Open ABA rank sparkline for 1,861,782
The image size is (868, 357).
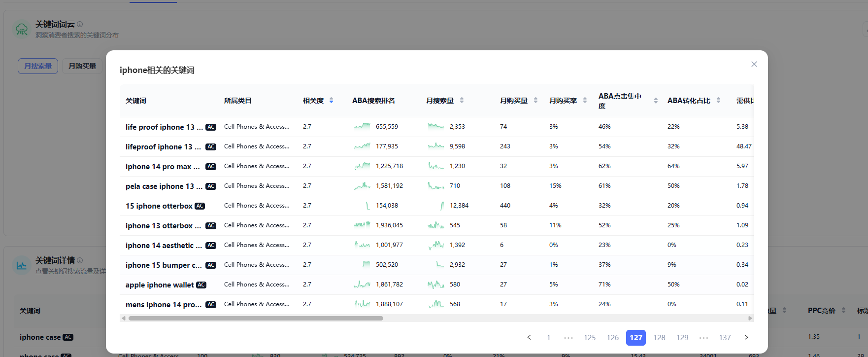point(362,285)
